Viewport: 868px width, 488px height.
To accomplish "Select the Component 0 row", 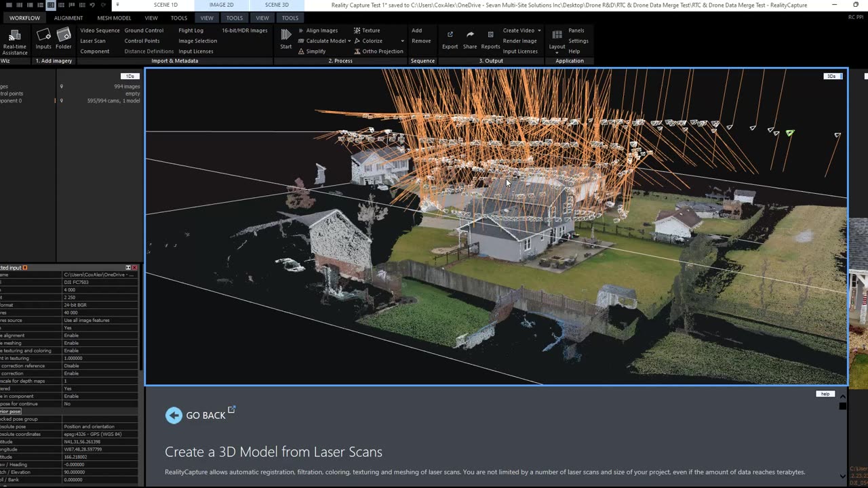I will [71, 101].
